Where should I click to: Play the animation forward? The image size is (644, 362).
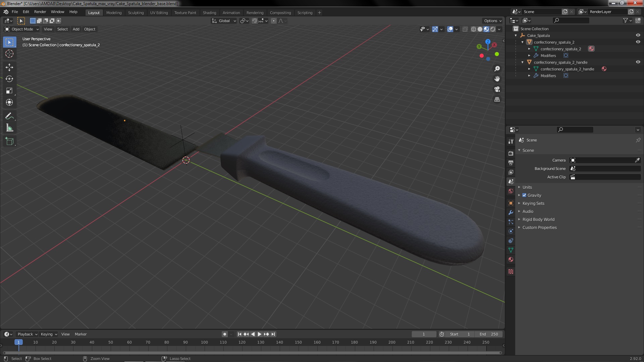pyautogui.click(x=260, y=334)
